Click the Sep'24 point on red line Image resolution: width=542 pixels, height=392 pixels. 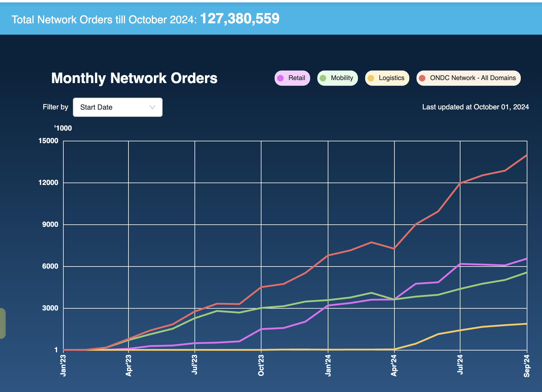pyautogui.click(x=526, y=155)
